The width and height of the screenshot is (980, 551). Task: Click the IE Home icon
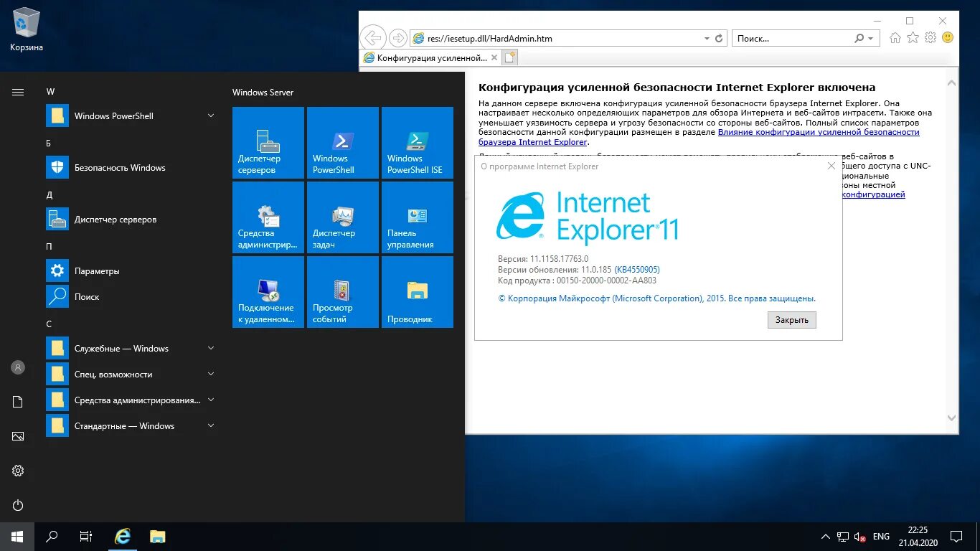pyautogui.click(x=895, y=38)
